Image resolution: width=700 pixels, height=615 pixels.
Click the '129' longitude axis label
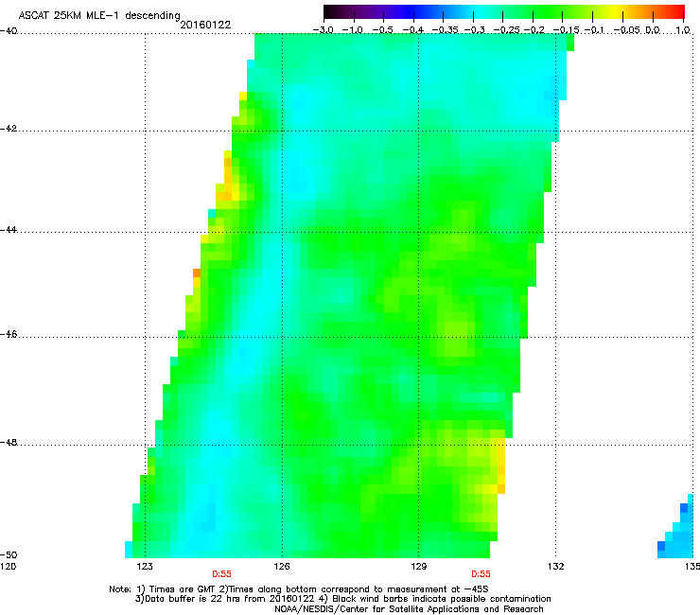(x=418, y=567)
